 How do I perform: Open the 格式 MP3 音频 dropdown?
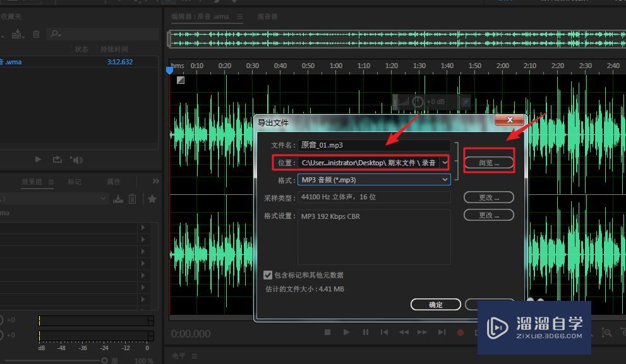(x=374, y=180)
